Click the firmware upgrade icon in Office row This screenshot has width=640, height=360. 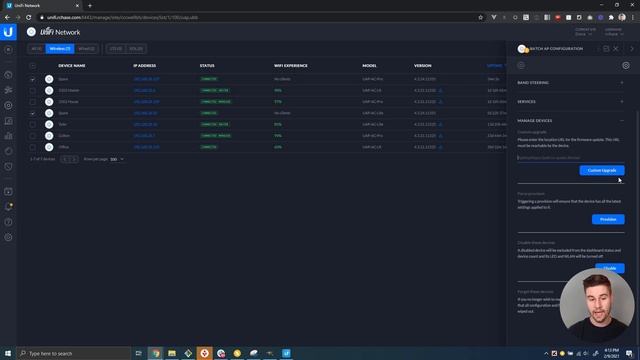pos(440,147)
